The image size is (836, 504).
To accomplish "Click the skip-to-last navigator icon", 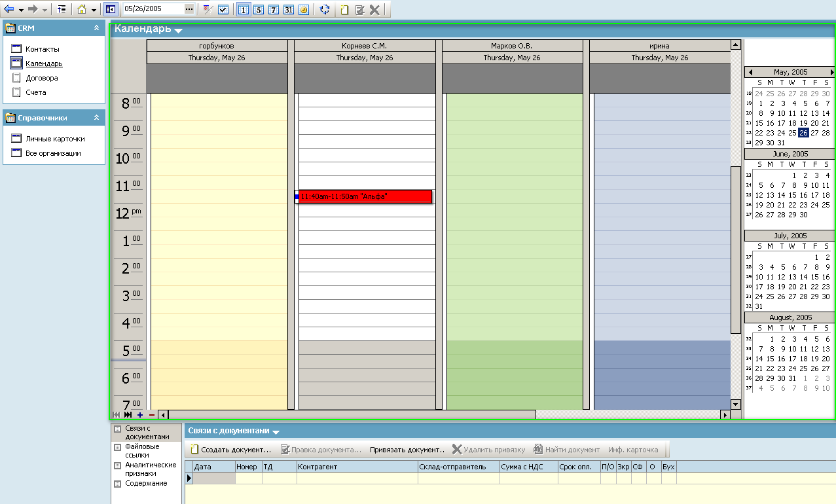I will pos(128,414).
